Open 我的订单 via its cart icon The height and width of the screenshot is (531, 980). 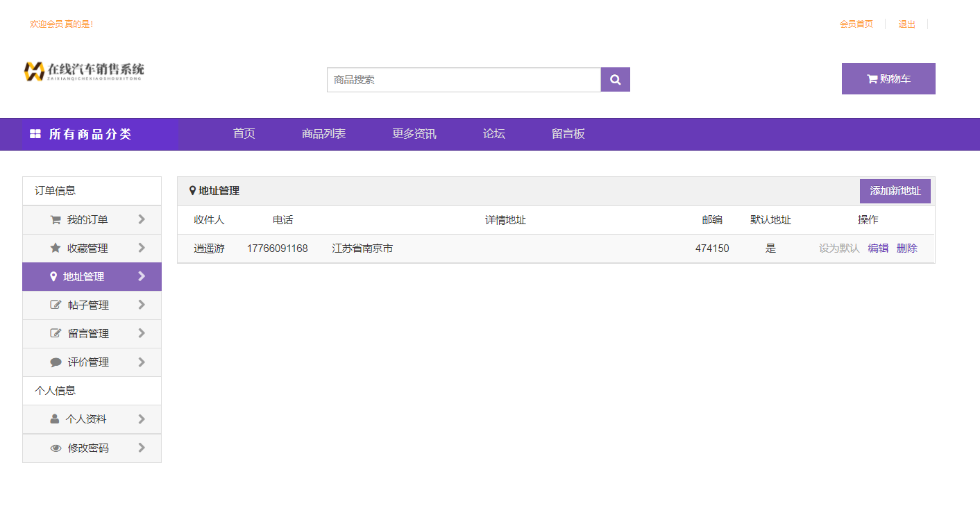55,219
